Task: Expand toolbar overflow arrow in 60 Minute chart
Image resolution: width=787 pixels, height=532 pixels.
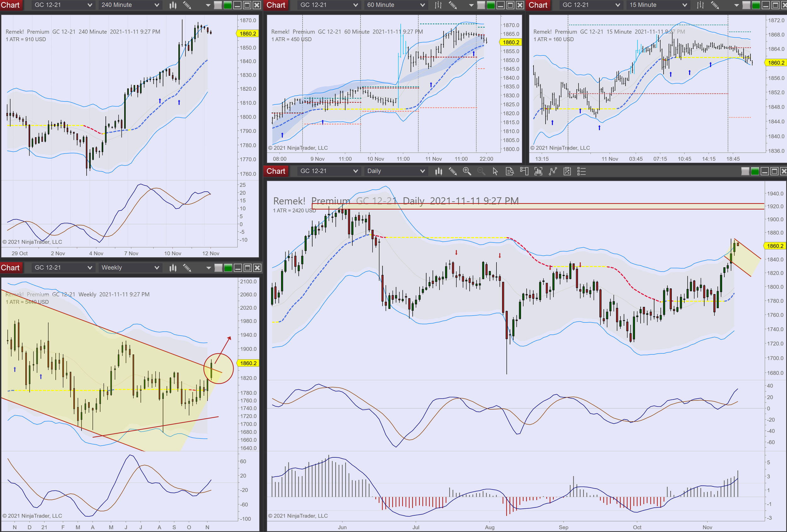Action: click(x=471, y=5)
